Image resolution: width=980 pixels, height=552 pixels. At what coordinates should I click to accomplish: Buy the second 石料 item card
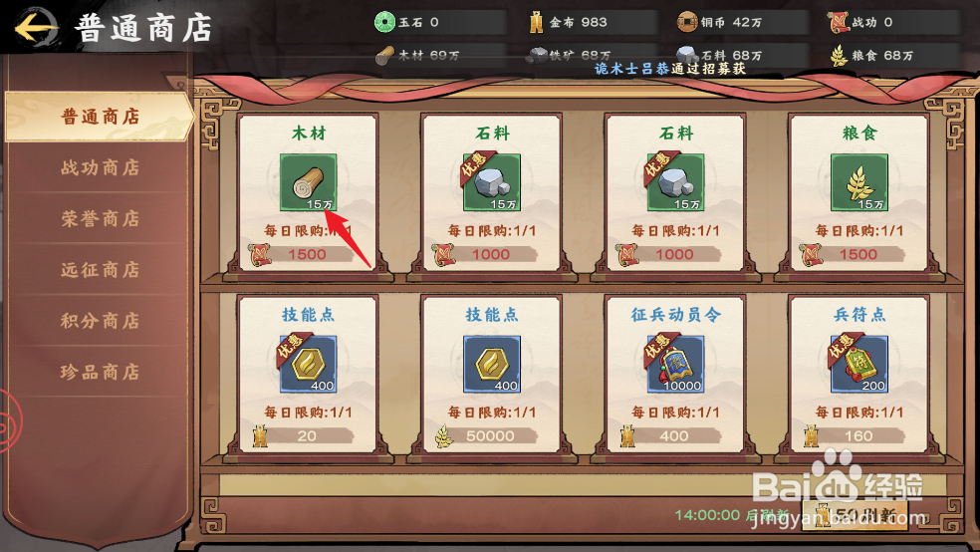click(x=675, y=192)
